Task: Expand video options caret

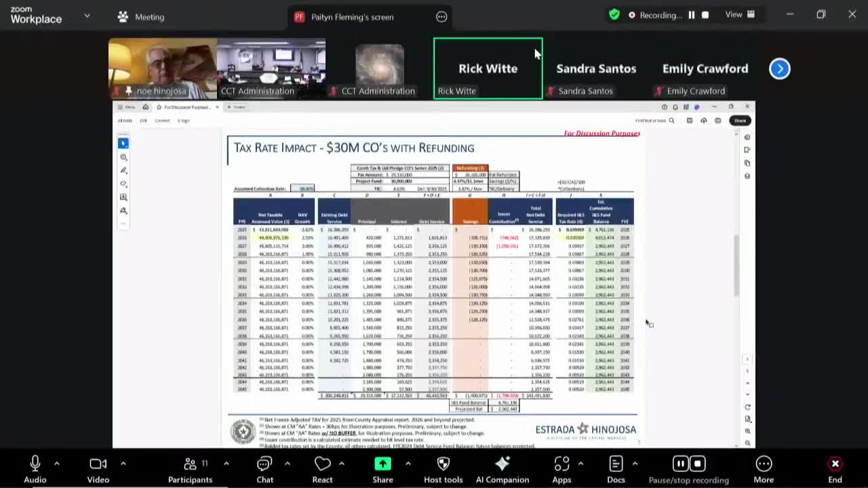Action: pos(123,464)
